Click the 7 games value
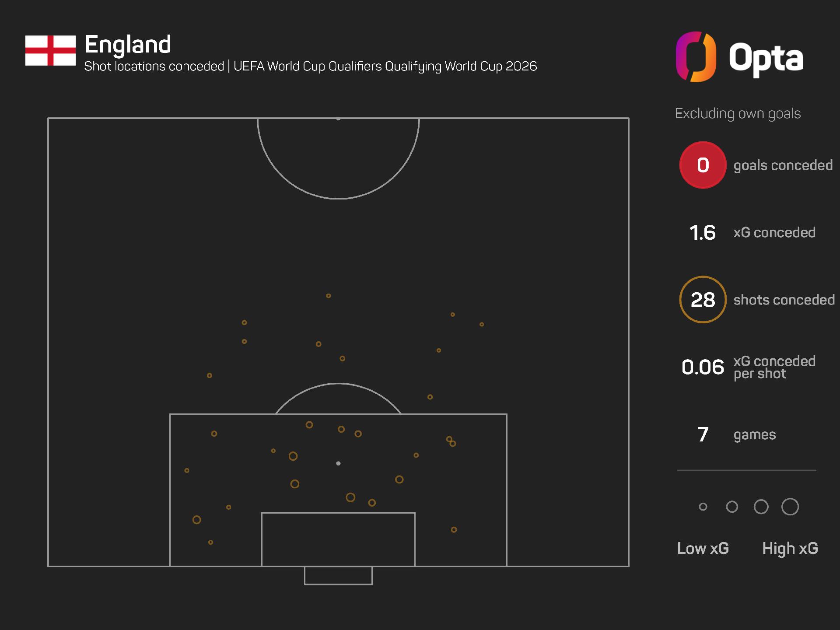Viewport: 840px width, 630px height. [x=703, y=434]
